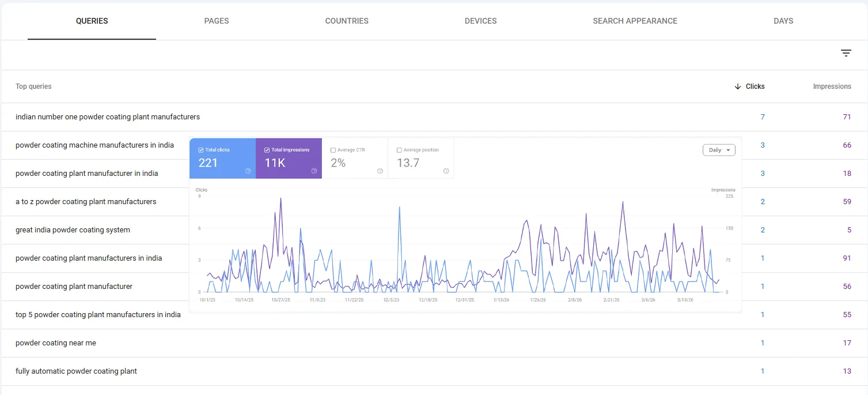Select the query powder coating near me
This screenshot has width=868, height=395.
click(56, 343)
